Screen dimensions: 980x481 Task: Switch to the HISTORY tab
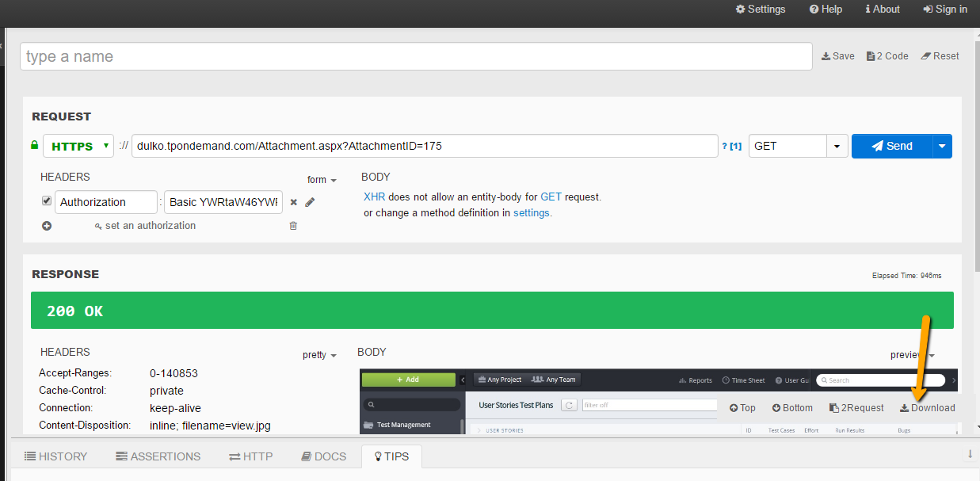55,456
